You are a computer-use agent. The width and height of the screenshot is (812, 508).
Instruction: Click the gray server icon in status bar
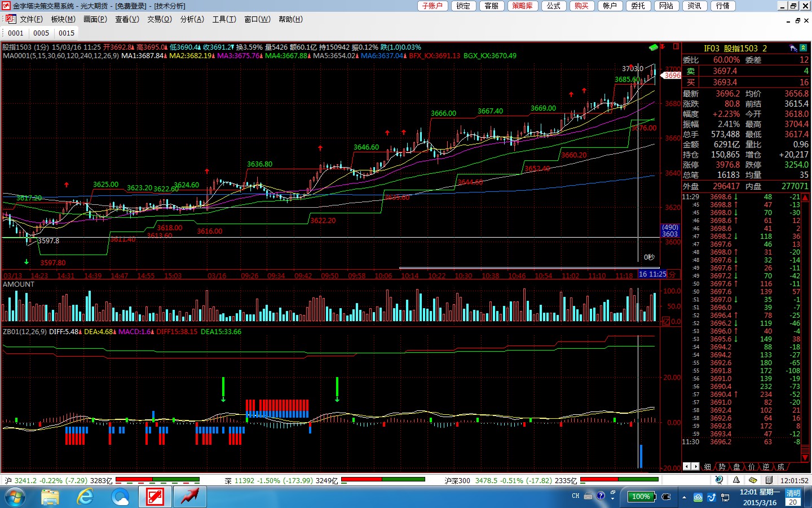[769, 480]
